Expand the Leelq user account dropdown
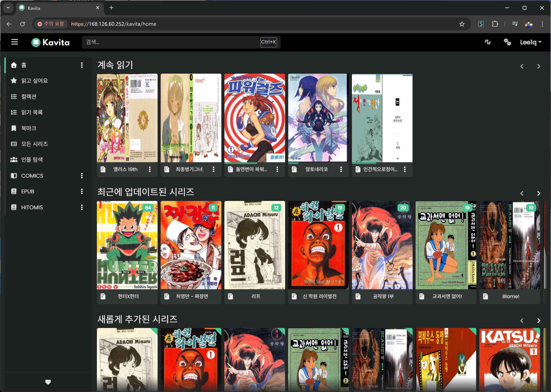The image size is (551, 392). (x=531, y=42)
